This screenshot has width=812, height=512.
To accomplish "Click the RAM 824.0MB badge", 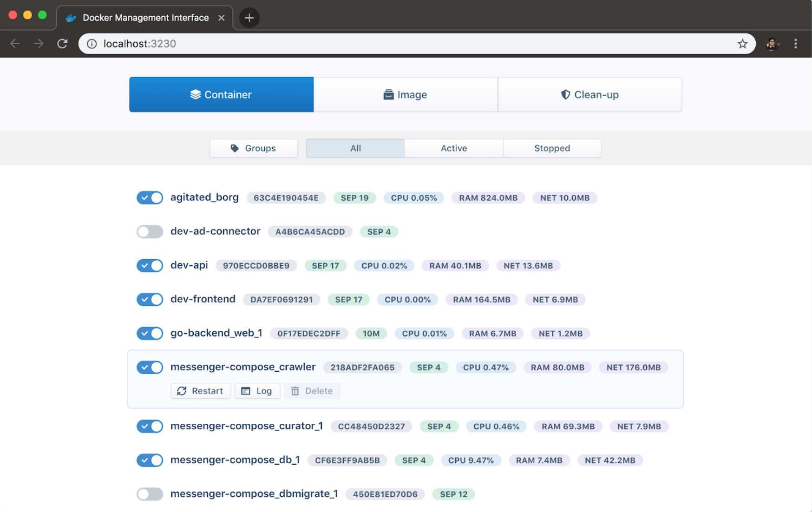I will tap(488, 198).
